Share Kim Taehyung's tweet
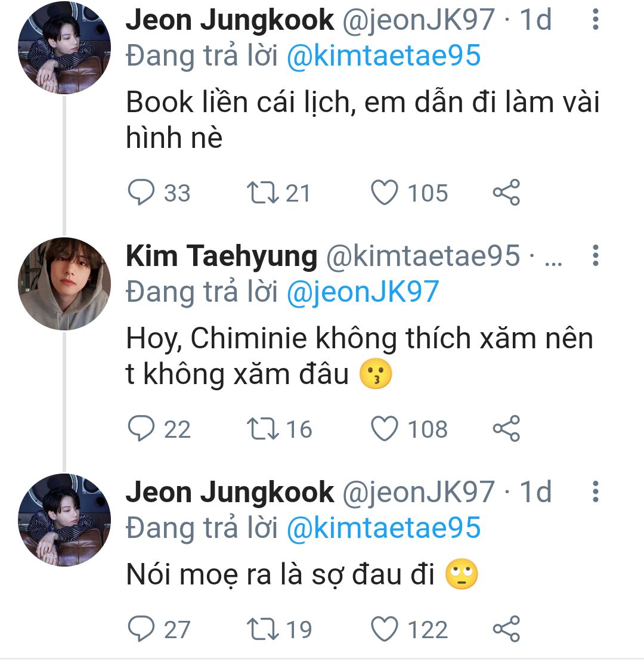This screenshot has height=662, width=644. point(506,429)
